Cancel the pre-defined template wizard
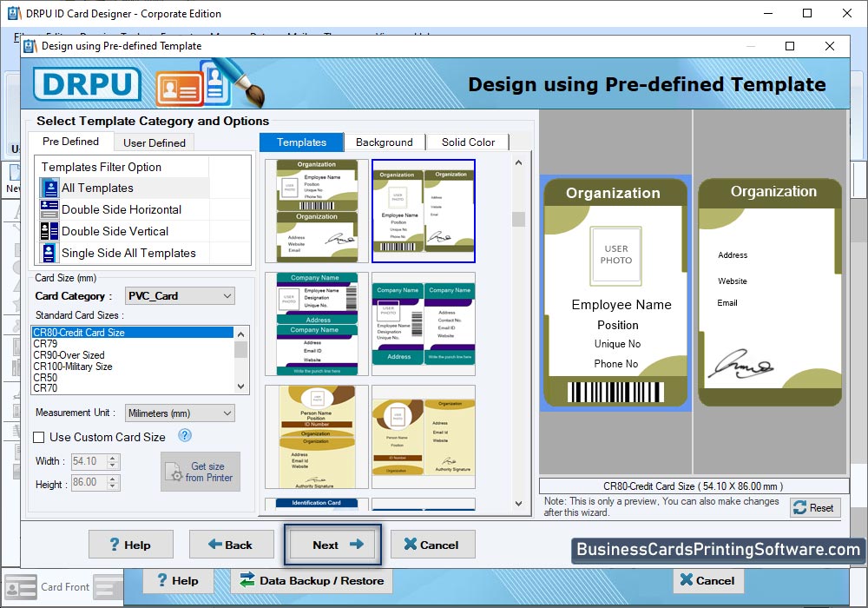The image size is (868, 608). point(433,545)
